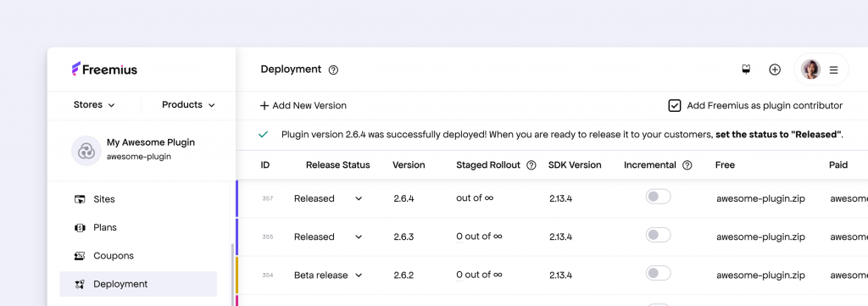Open the user avatar profile picture
Image resolution: width=868 pixels, height=306 pixels.
[810, 70]
